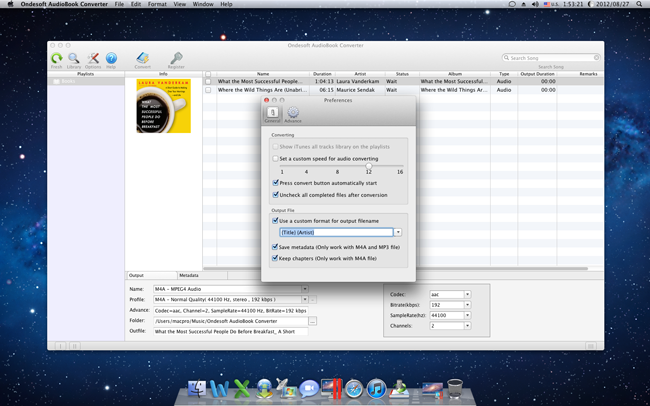Click the Convert toolbar icon
Screen dimensions: 650x406
click(143, 59)
